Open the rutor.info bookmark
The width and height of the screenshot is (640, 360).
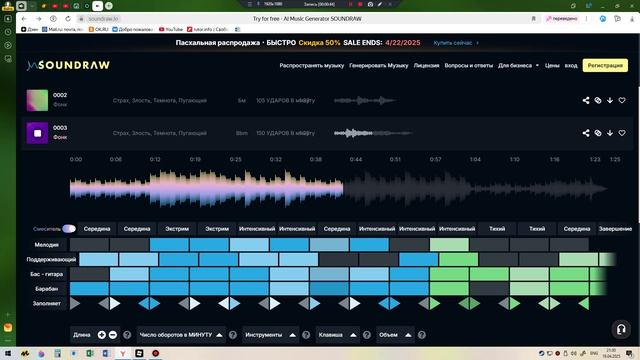coord(207,29)
